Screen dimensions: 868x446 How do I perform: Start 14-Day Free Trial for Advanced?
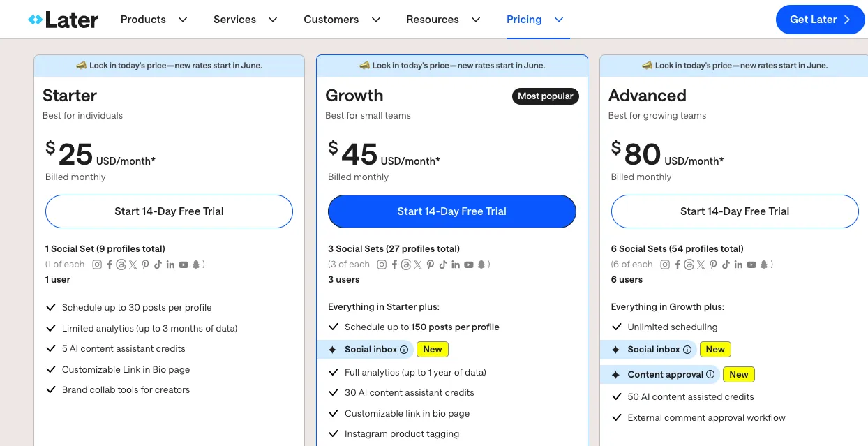[735, 211]
